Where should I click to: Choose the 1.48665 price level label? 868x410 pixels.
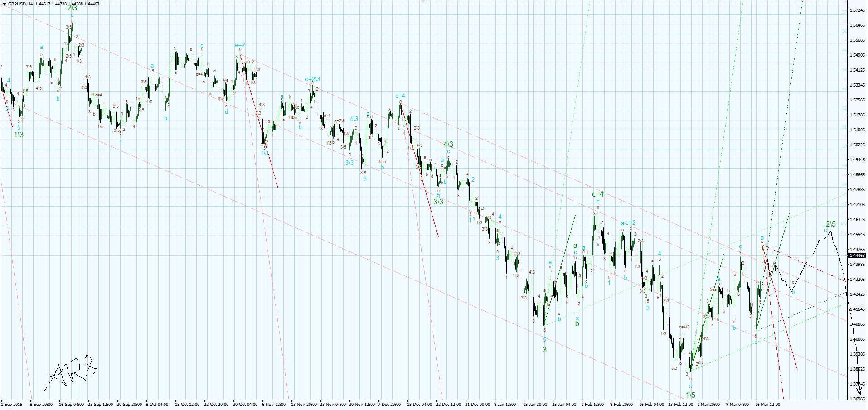(x=857, y=174)
